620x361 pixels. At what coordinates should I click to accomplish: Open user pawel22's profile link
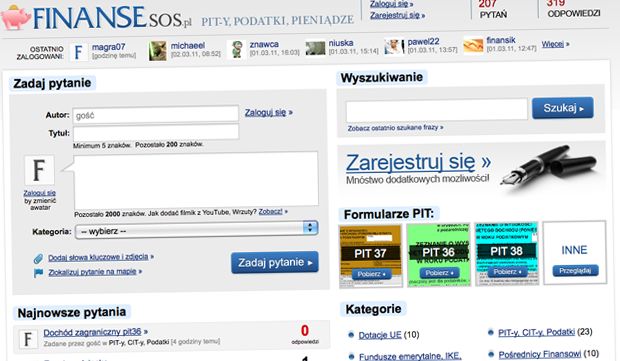423,42
